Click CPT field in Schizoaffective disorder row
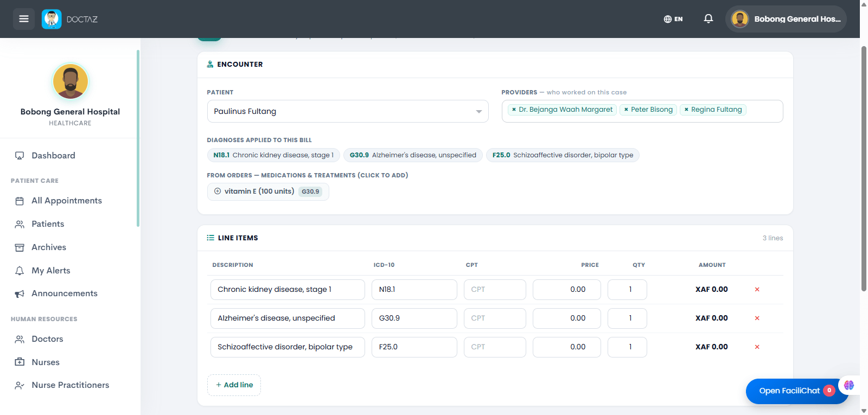 pyautogui.click(x=495, y=347)
